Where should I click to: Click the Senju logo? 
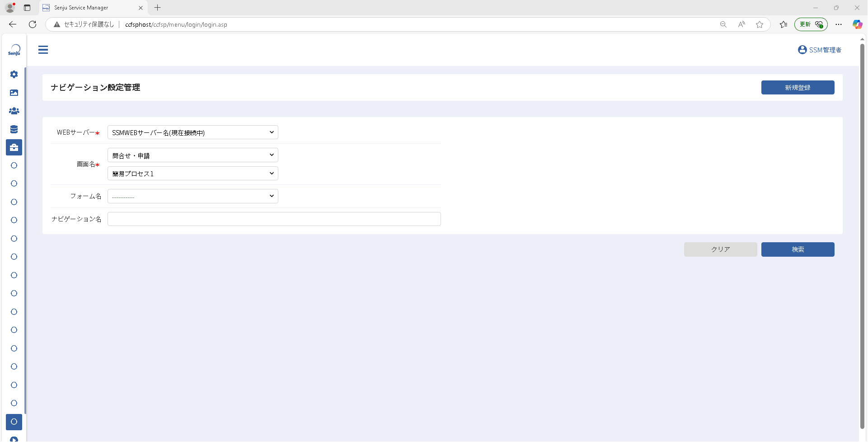tap(14, 50)
